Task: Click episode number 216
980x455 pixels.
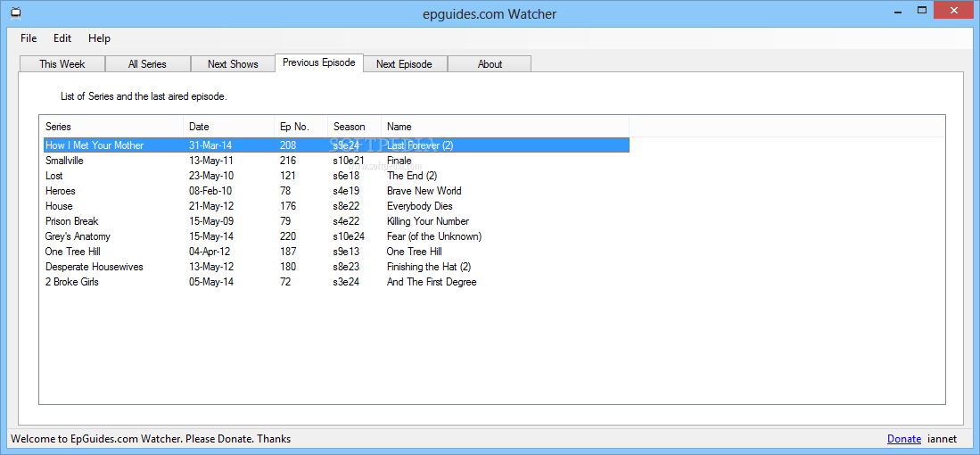Action: (x=288, y=161)
